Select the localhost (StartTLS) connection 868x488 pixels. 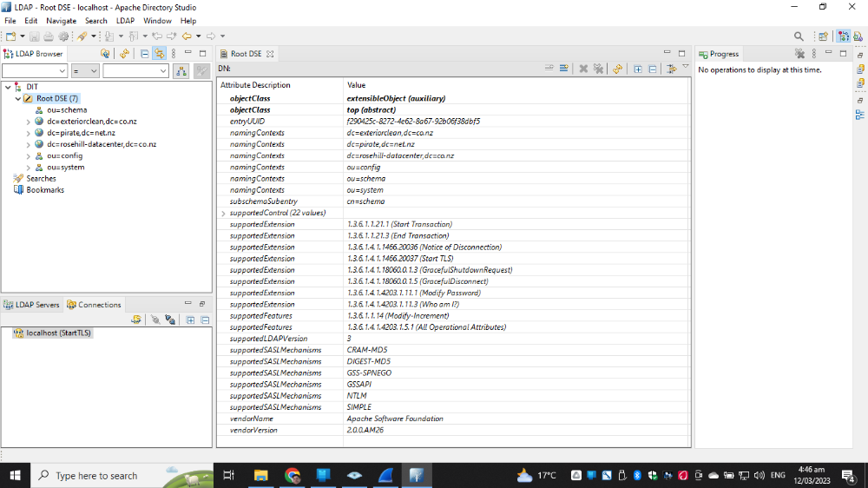pos(57,333)
